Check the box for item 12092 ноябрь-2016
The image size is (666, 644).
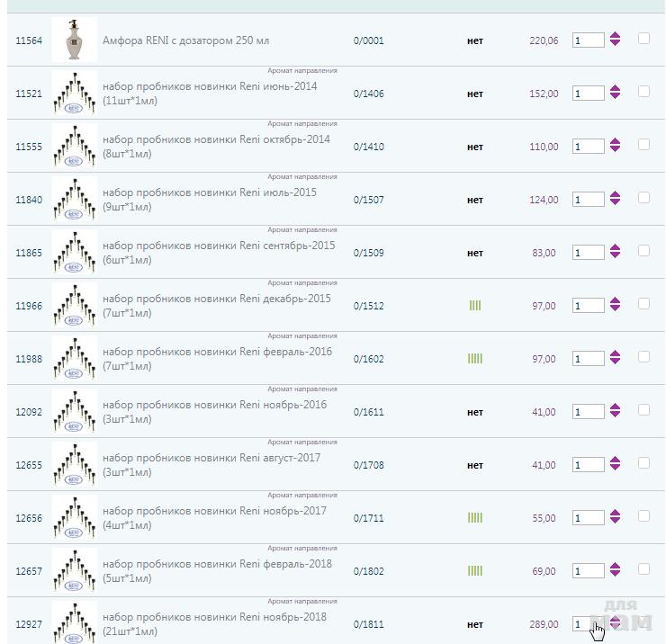(643, 410)
